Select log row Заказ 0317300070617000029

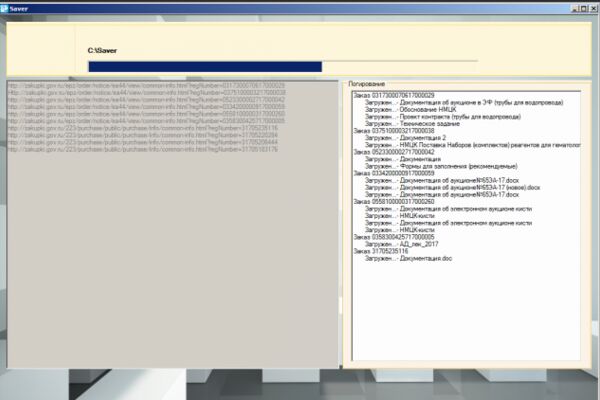pos(394,95)
